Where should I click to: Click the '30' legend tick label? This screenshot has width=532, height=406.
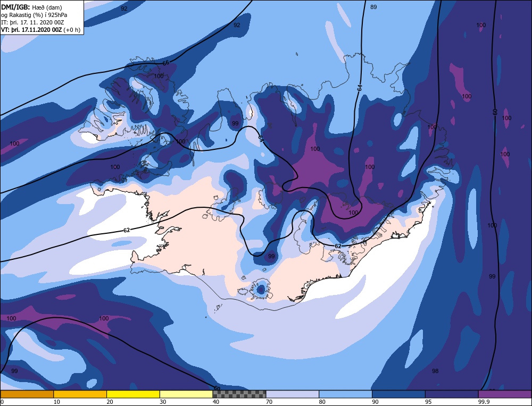click(163, 402)
